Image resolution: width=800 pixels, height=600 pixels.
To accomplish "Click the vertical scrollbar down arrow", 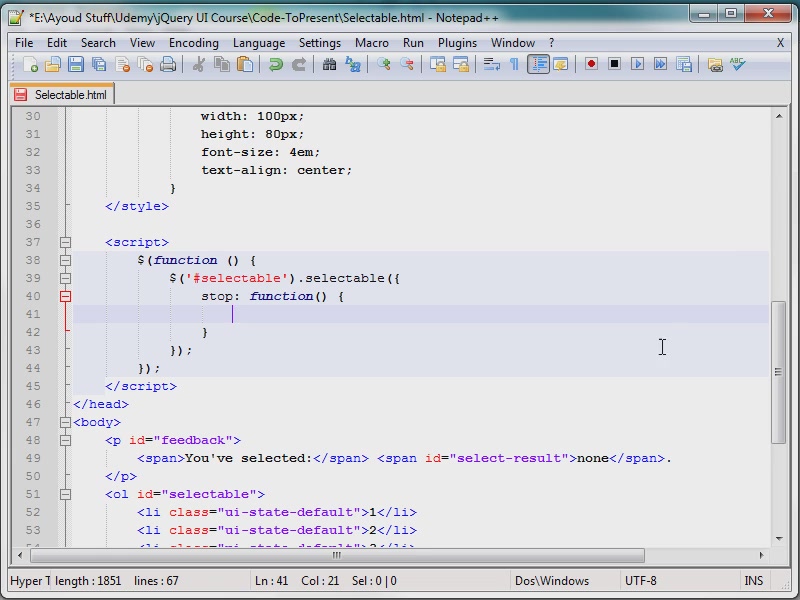I will pyautogui.click(x=779, y=538).
